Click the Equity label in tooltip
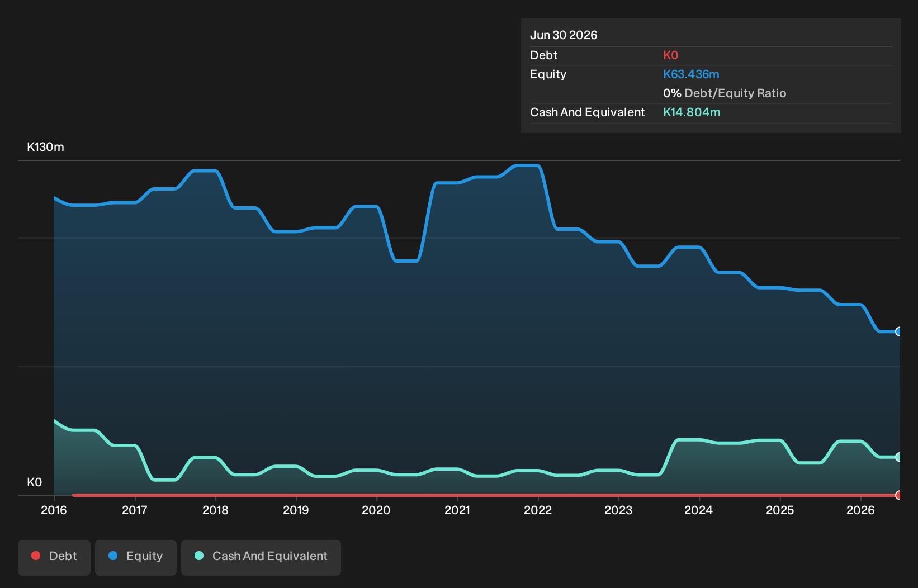 (x=548, y=74)
